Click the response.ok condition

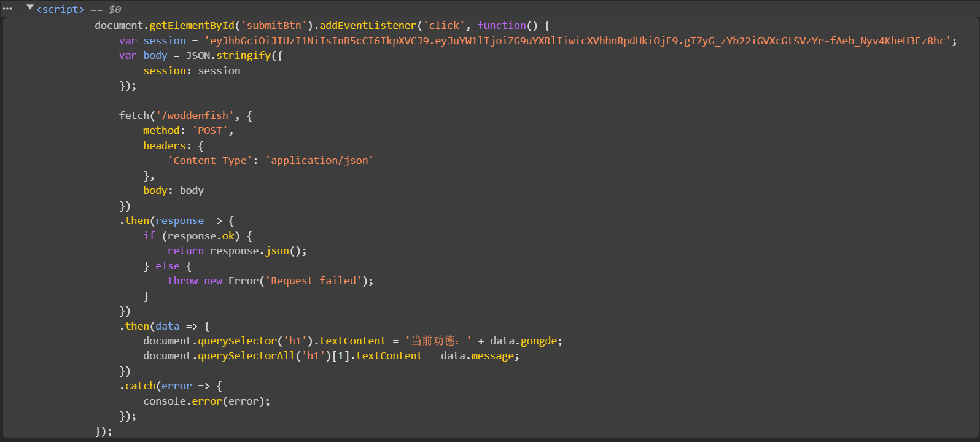coord(201,236)
